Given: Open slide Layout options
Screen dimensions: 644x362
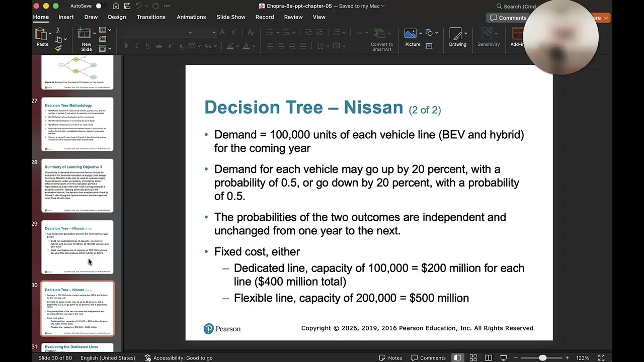Looking at the screenshot, I should click(103, 30).
